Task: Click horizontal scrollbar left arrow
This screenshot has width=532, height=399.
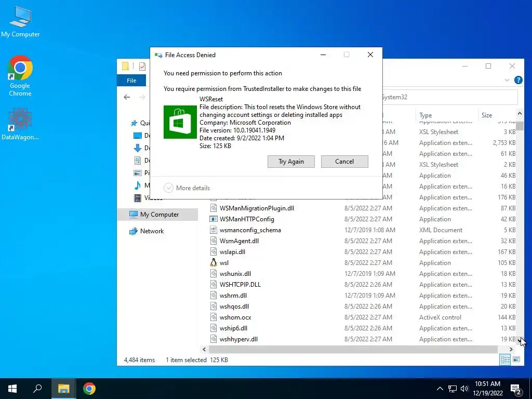Action: 204,349
